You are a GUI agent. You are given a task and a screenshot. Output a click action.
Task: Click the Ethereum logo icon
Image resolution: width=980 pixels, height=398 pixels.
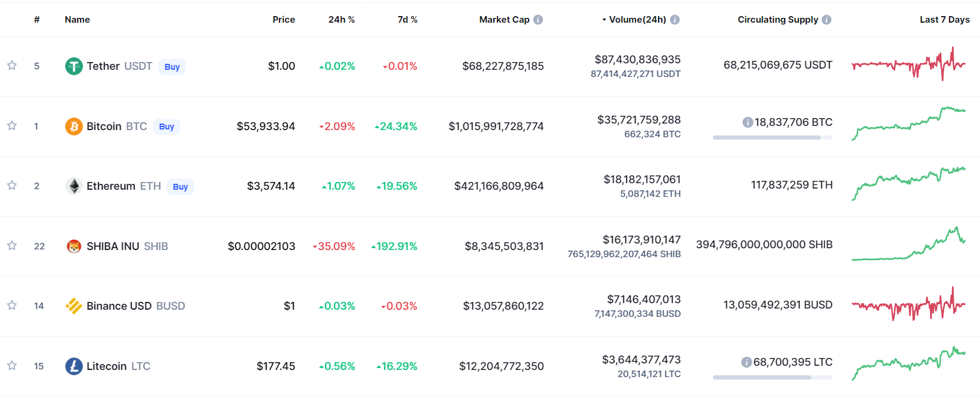[73, 186]
